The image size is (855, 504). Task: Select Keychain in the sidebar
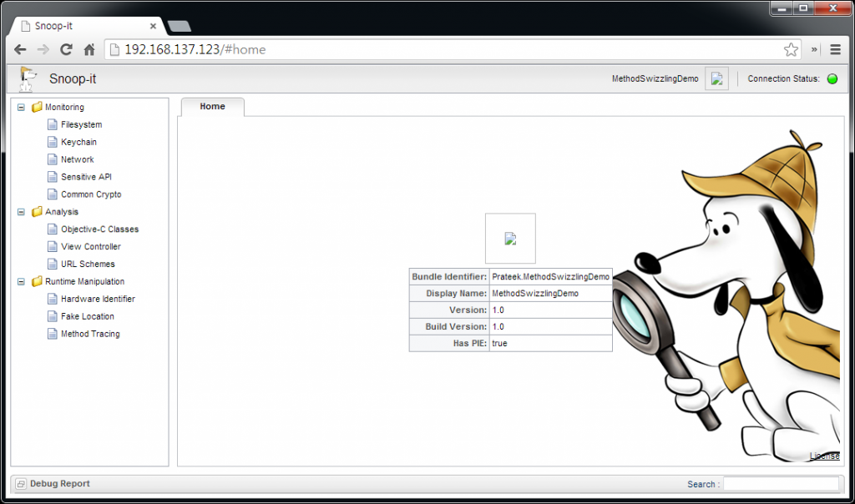78,142
